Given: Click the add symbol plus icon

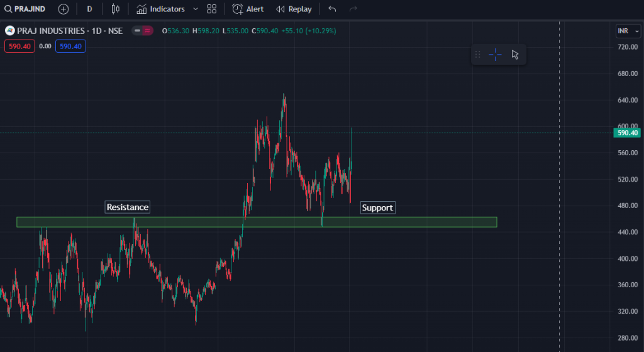Looking at the screenshot, I should click(x=64, y=9).
